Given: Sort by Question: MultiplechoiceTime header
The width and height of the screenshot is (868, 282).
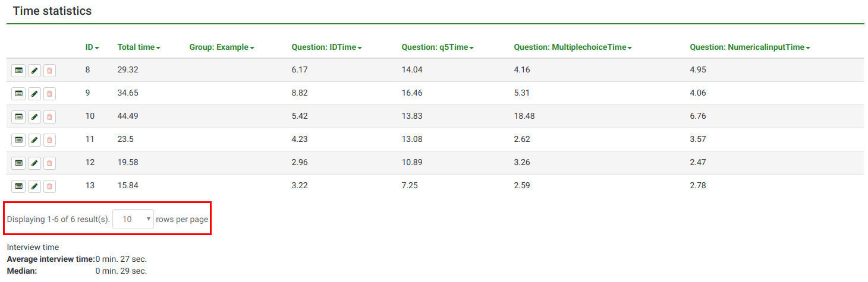Looking at the screenshot, I should pyautogui.click(x=573, y=47).
